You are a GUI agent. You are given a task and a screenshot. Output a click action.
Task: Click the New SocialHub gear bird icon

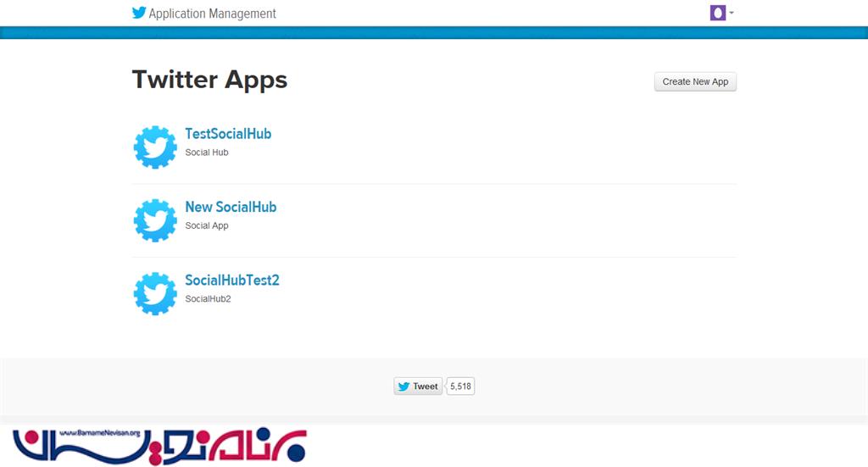155,220
